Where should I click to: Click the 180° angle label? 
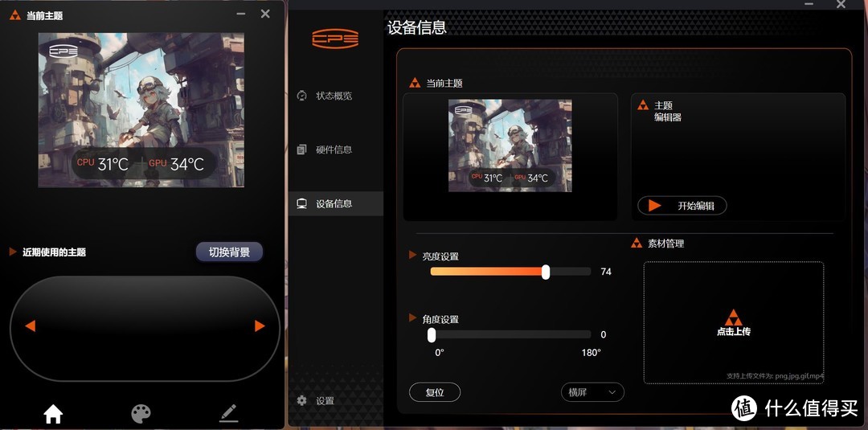[x=591, y=353]
